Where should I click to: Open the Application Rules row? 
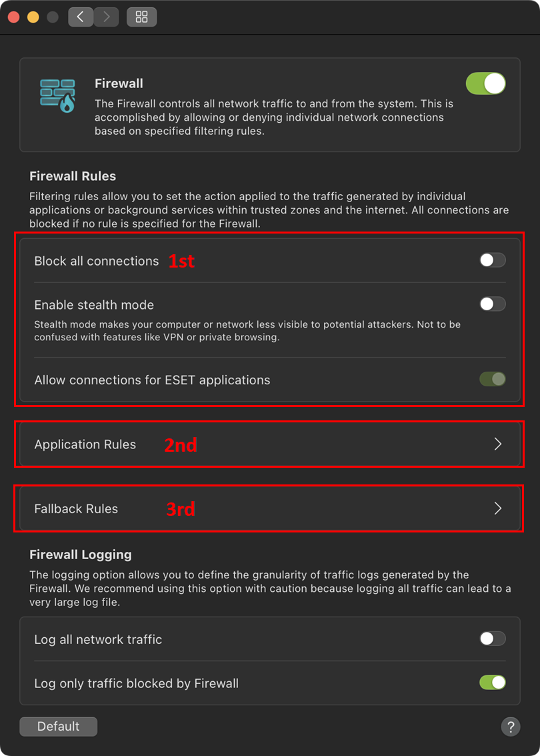coord(85,444)
